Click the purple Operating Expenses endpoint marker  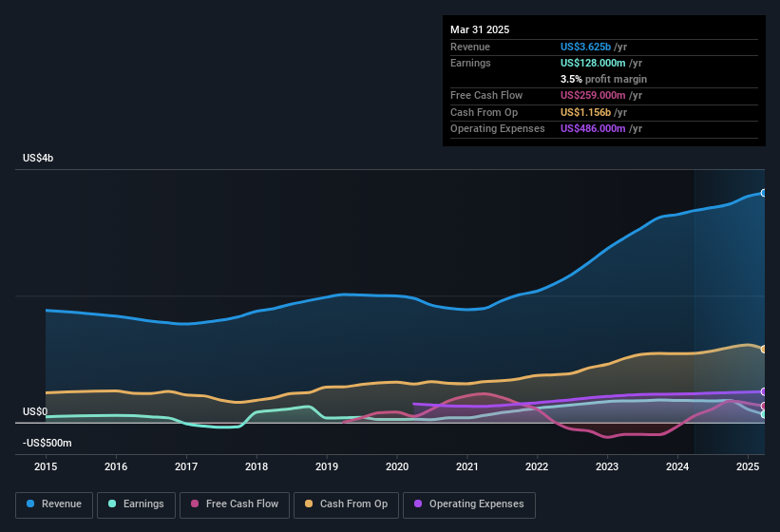[764, 391]
